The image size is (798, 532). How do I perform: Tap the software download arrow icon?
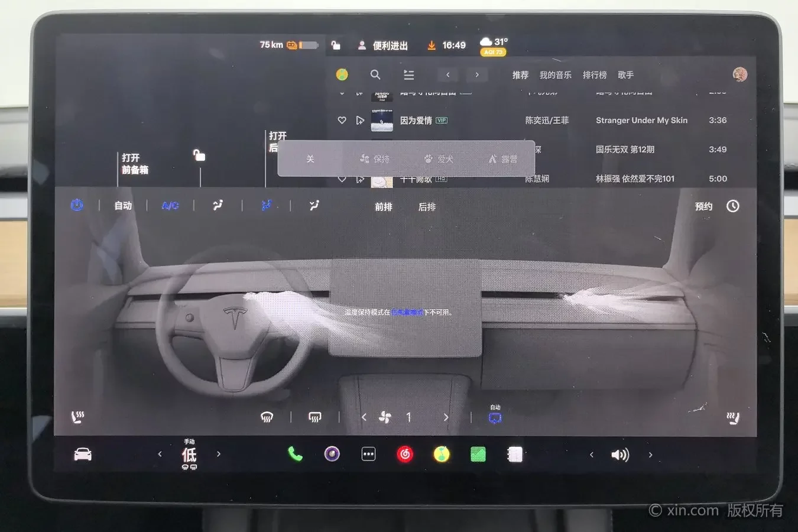pyautogui.click(x=432, y=45)
